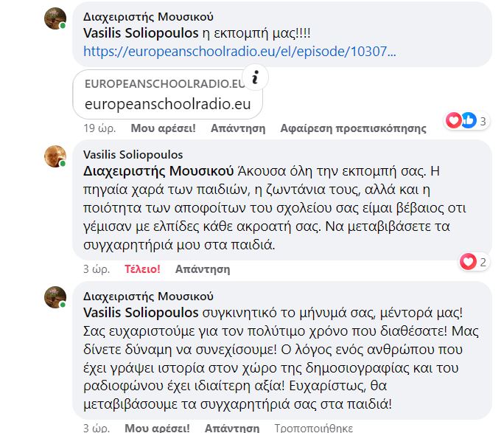
Task: Click the info icon on link preview
Action: tap(256, 77)
